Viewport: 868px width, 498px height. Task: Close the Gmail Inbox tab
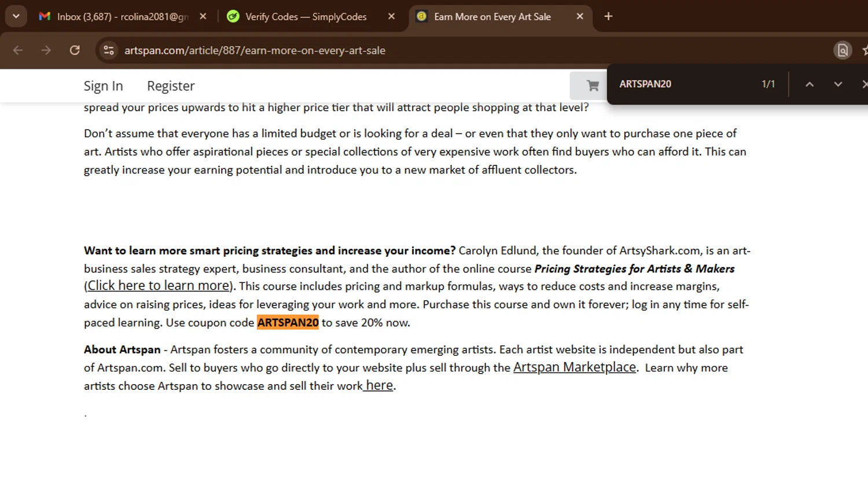click(x=203, y=17)
